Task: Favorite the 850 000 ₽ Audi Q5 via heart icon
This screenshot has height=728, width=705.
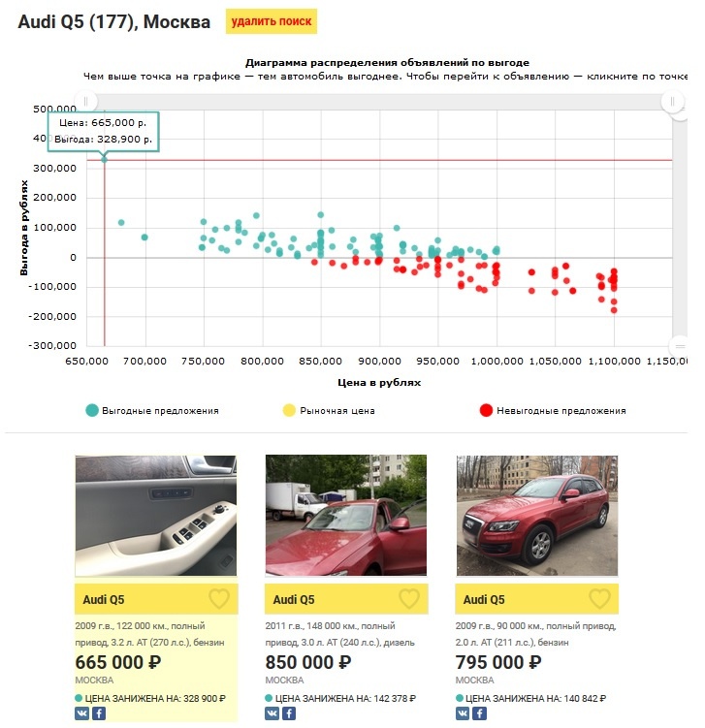Action: point(409,599)
